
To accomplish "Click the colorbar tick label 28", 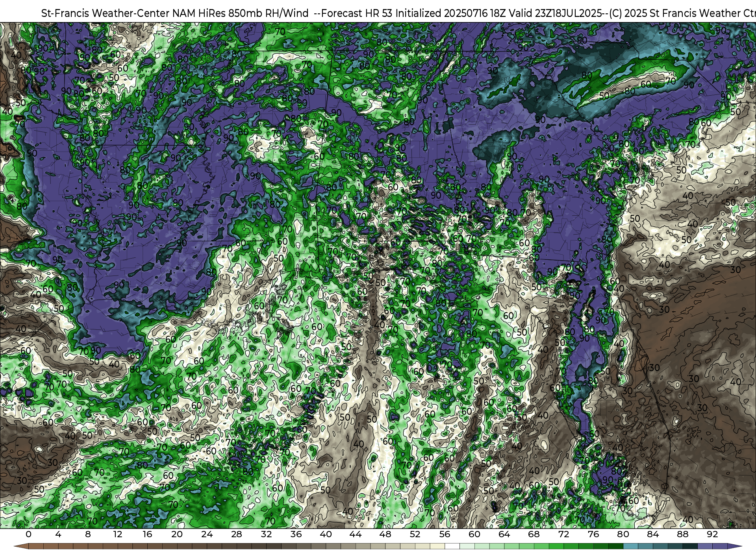I will (x=237, y=534).
